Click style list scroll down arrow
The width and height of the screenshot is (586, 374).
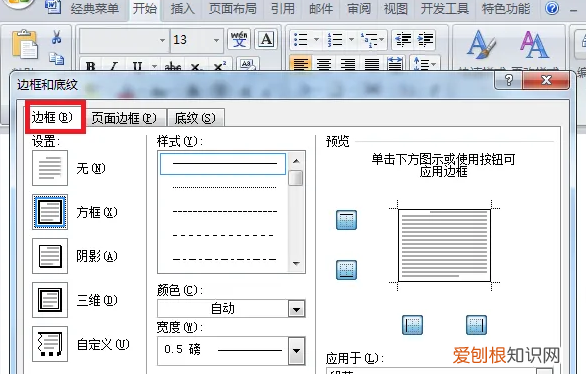click(296, 263)
